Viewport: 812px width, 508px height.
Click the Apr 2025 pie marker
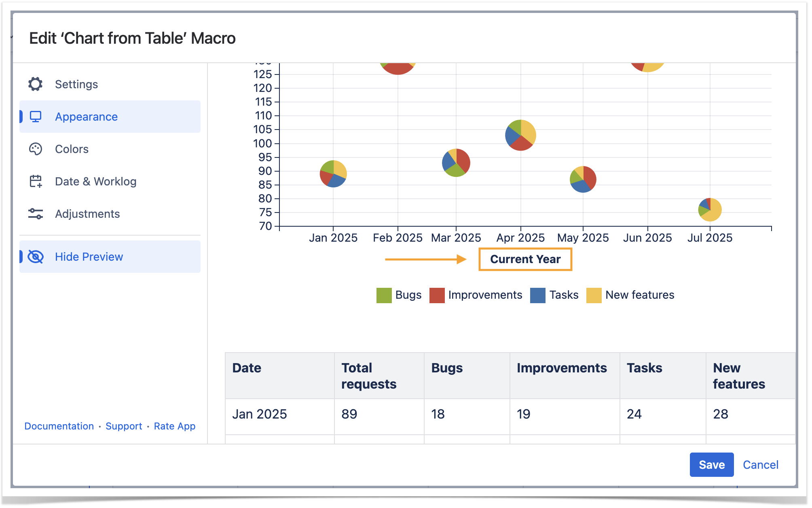coord(520,135)
